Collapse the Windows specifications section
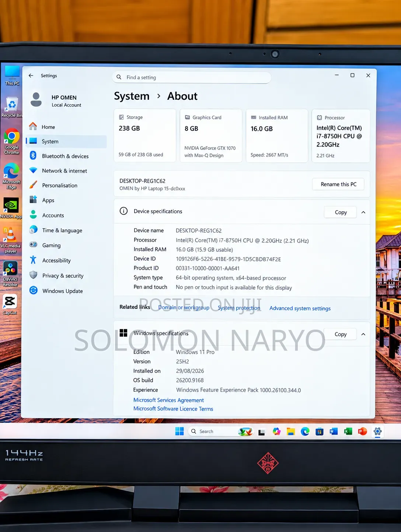401x532 pixels. [x=363, y=334]
